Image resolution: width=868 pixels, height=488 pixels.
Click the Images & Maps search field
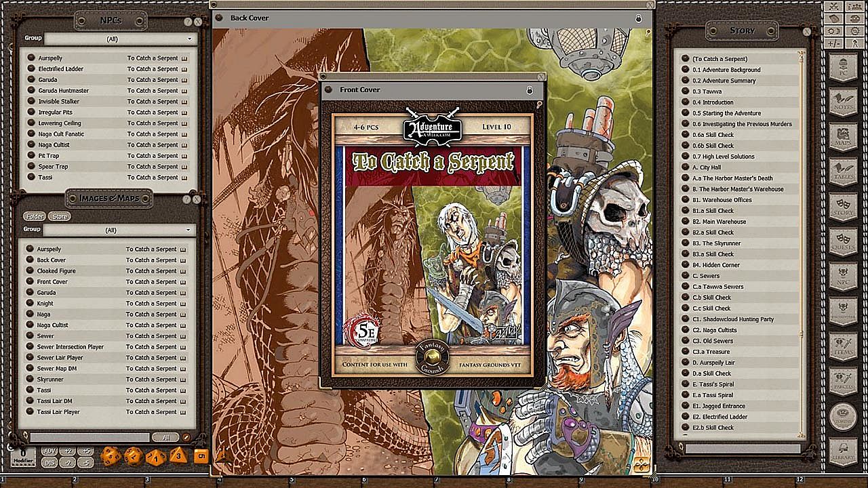point(90,438)
